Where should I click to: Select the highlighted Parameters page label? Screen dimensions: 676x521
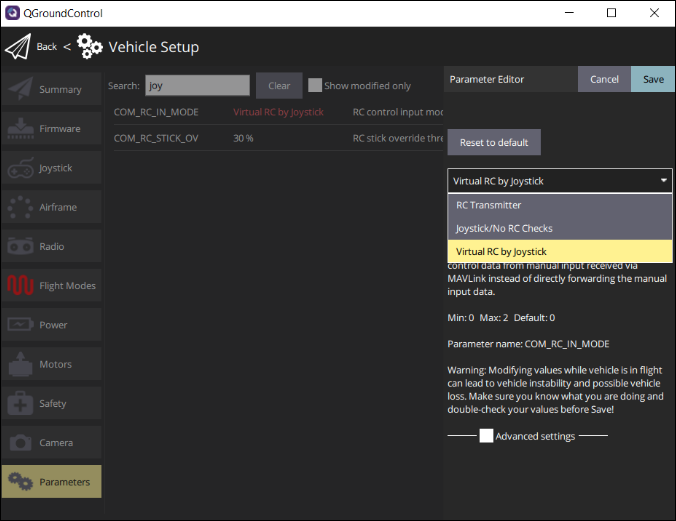point(65,482)
